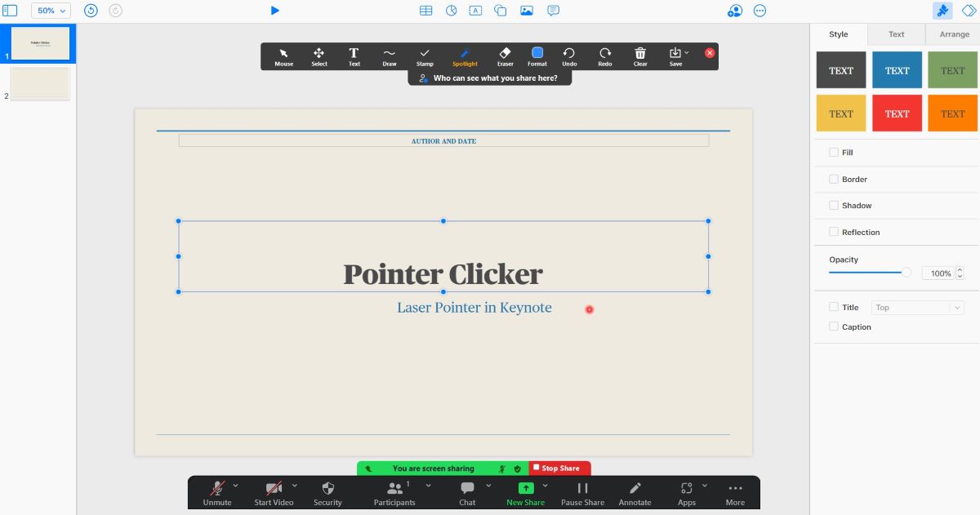Switch to the Arrange tab
This screenshot has height=515, width=980.
953,34
